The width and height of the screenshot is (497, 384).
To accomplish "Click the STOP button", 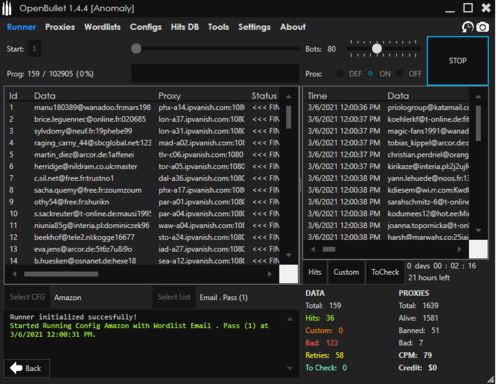I will [458, 61].
